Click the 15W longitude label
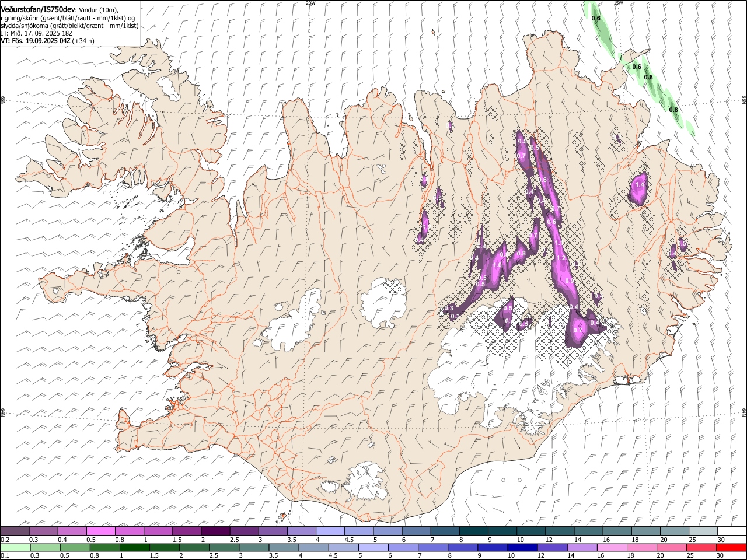 tap(618, 3)
